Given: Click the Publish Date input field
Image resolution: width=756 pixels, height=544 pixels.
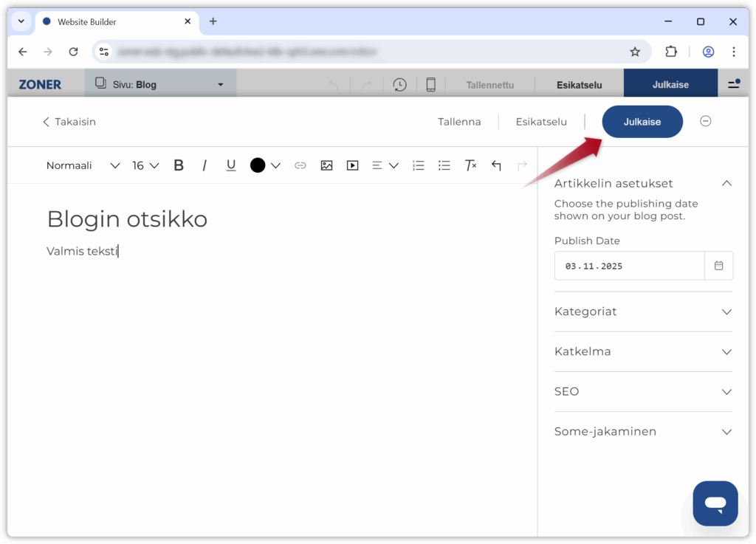Looking at the screenshot, I should point(629,266).
